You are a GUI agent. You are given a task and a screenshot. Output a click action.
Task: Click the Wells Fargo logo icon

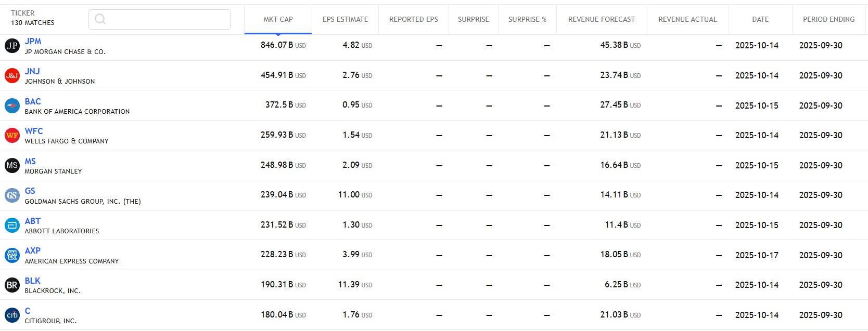point(12,136)
